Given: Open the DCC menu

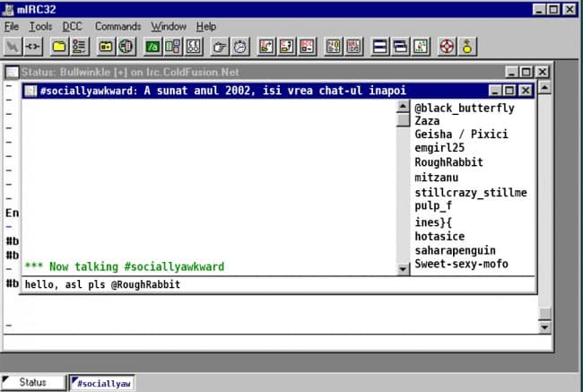Looking at the screenshot, I should (72, 27).
